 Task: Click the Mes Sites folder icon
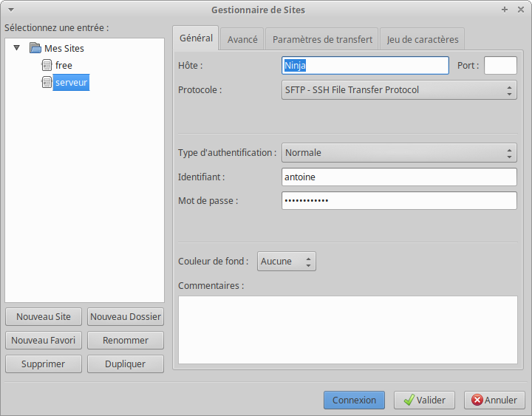(x=35, y=48)
